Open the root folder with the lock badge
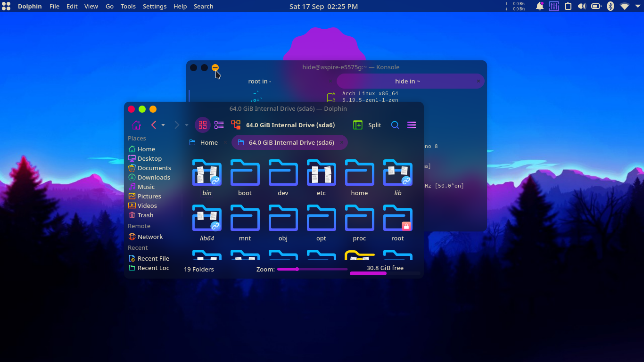This screenshot has height=362, width=644. tap(397, 218)
